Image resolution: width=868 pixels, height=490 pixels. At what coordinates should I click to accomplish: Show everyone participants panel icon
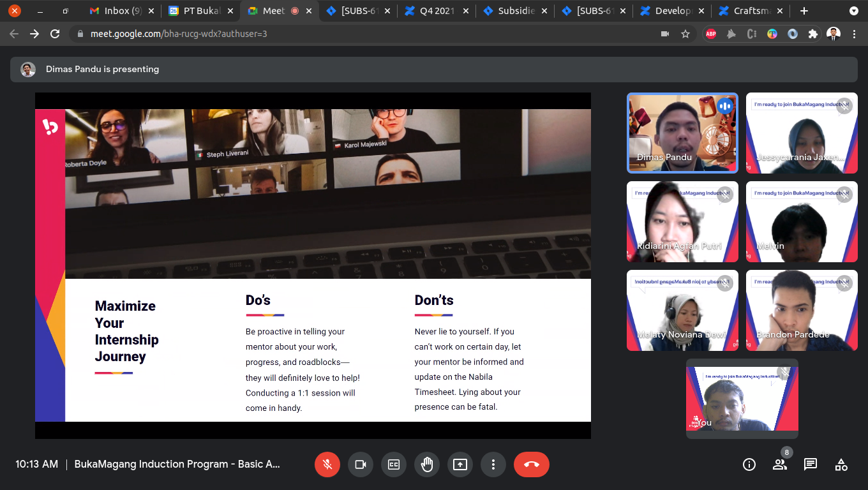click(x=780, y=464)
